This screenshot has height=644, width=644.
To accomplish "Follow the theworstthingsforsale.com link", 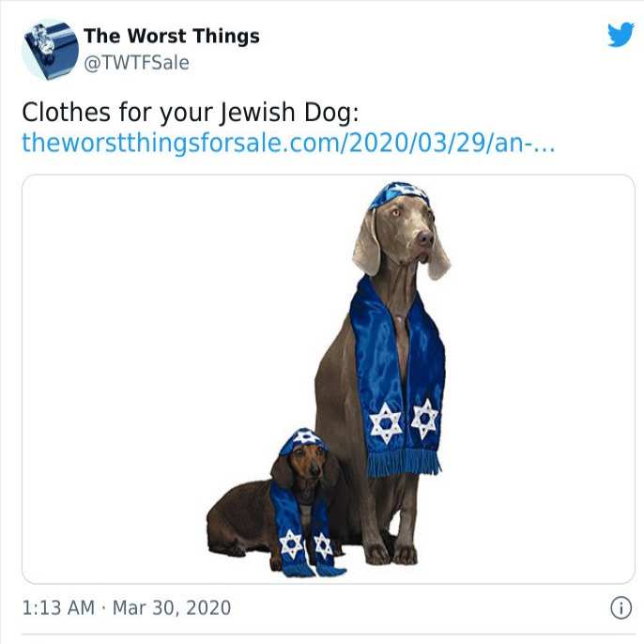I will [x=288, y=143].
